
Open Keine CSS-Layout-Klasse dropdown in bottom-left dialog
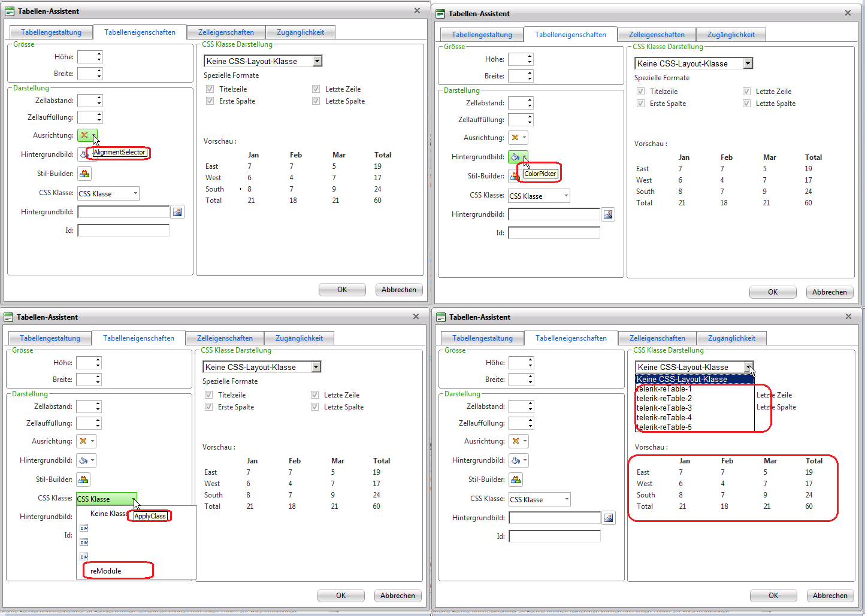click(x=262, y=367)
